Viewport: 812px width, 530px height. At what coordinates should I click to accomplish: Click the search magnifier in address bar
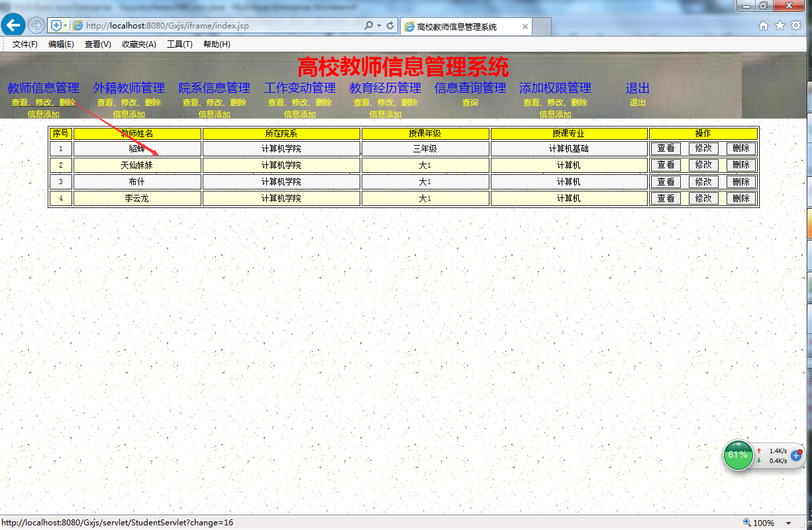[369, 26]
